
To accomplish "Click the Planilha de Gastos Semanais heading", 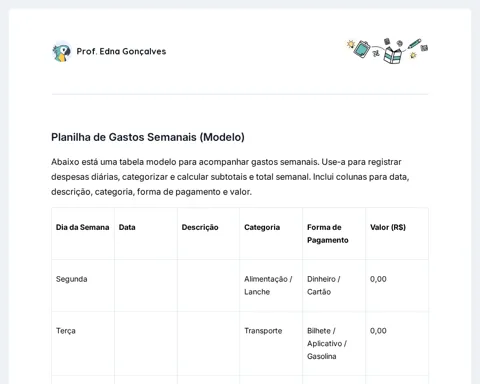I will click(148, 137).
